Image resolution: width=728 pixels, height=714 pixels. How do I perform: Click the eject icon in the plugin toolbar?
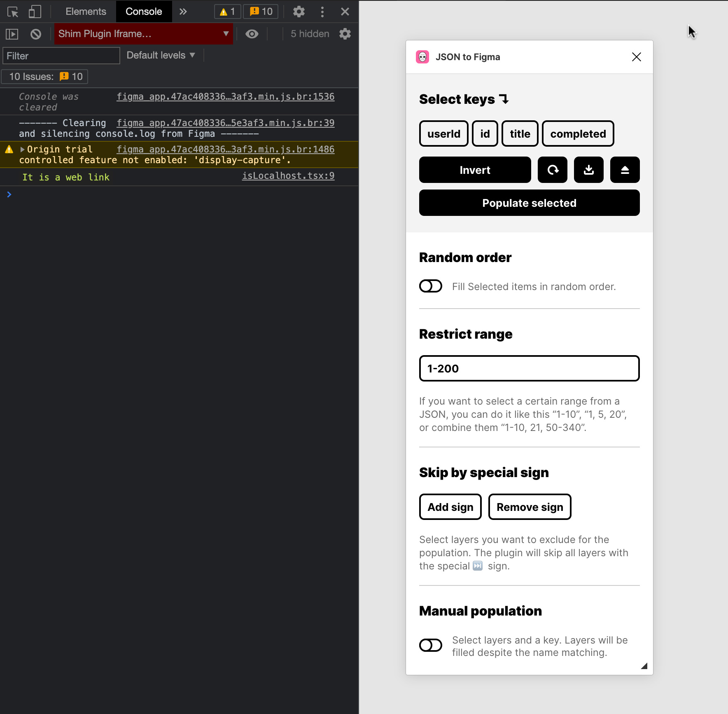pyautogui.click(x=624, y=170)
